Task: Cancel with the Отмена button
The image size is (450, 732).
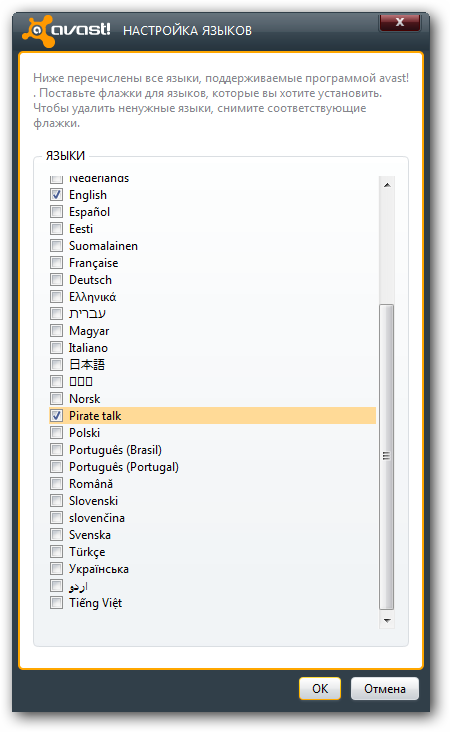Action: tap(385, 689)
